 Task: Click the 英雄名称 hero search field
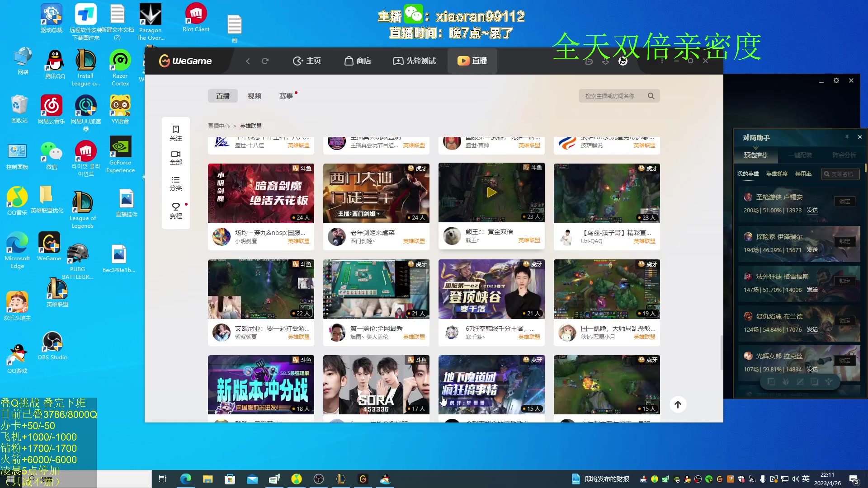[x=841, y=174]
